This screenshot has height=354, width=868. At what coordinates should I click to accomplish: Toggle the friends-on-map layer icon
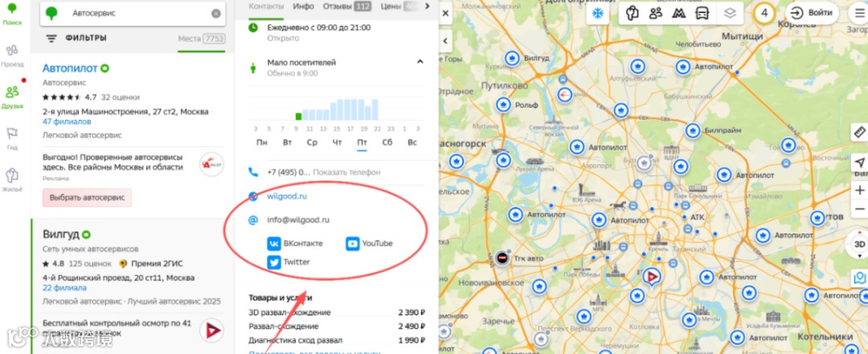click(x=656, y=14)
